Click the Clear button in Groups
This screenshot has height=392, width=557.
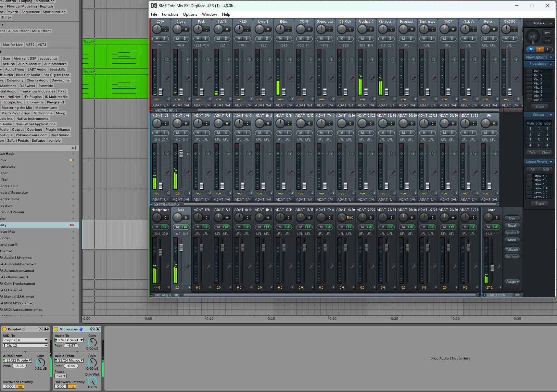(546, 153)
